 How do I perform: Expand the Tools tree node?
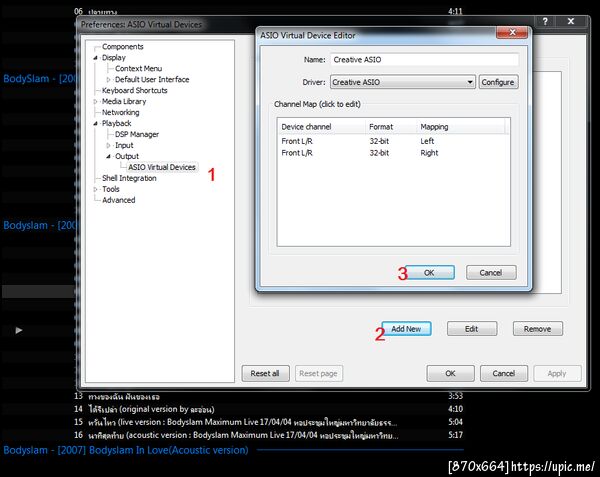click(96, 189)
